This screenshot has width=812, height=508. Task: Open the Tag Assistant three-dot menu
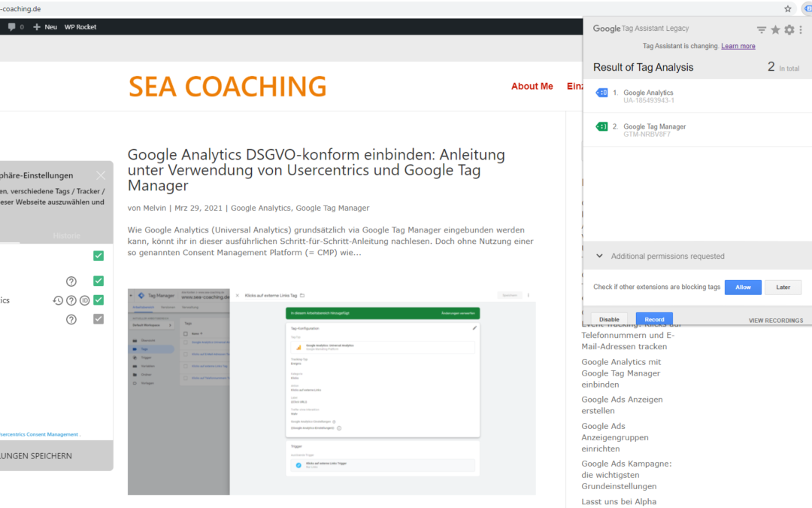[x=801, y=30]
